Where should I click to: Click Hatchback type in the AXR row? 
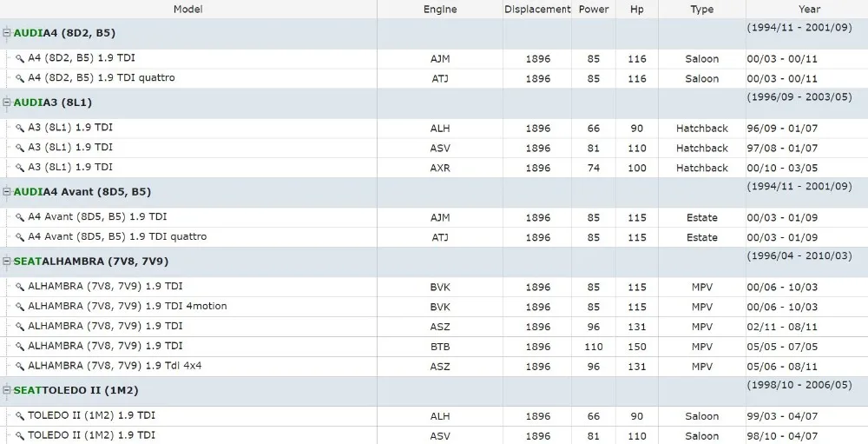[702, 168]
